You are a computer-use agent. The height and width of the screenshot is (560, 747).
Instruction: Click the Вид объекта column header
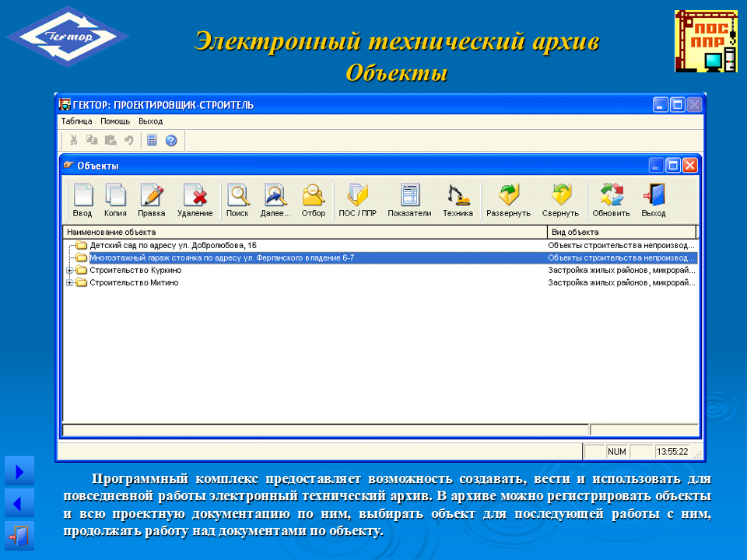pyautogui.click(x=622, y=232)
